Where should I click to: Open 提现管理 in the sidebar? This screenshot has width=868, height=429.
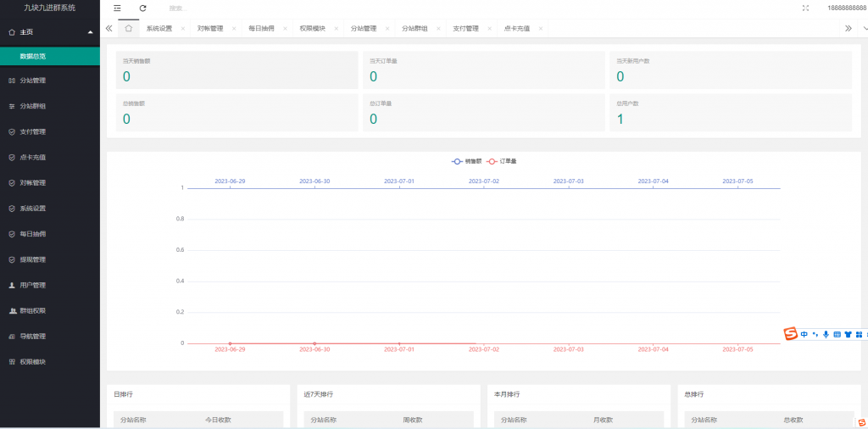pyautogui.click(x=50, y=259)
